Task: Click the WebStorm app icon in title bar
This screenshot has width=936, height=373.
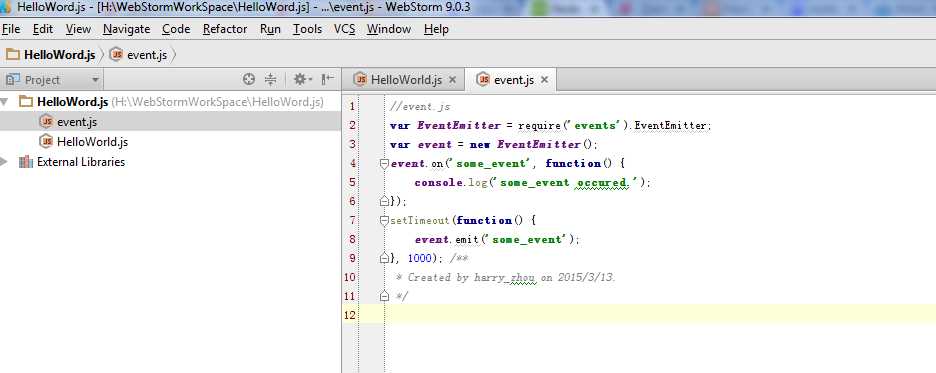Action: click(5, 7)
